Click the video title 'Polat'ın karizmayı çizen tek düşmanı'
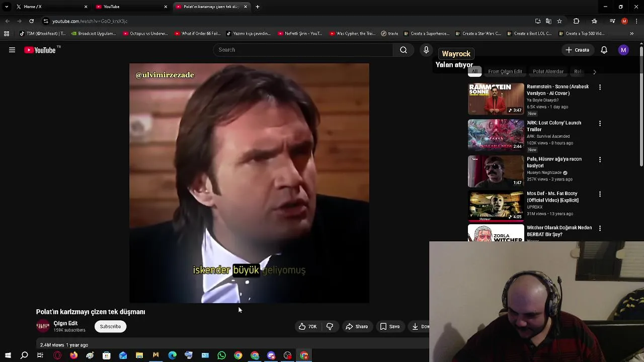Image resolution: width=644 pixels, height=362 pixels. pyautogui.click(x=91, y=312)
